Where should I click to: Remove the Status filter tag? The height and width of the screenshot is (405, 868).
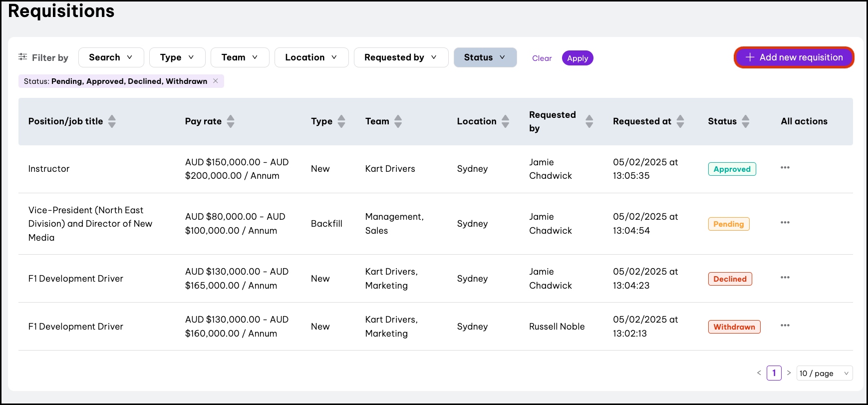216,81
